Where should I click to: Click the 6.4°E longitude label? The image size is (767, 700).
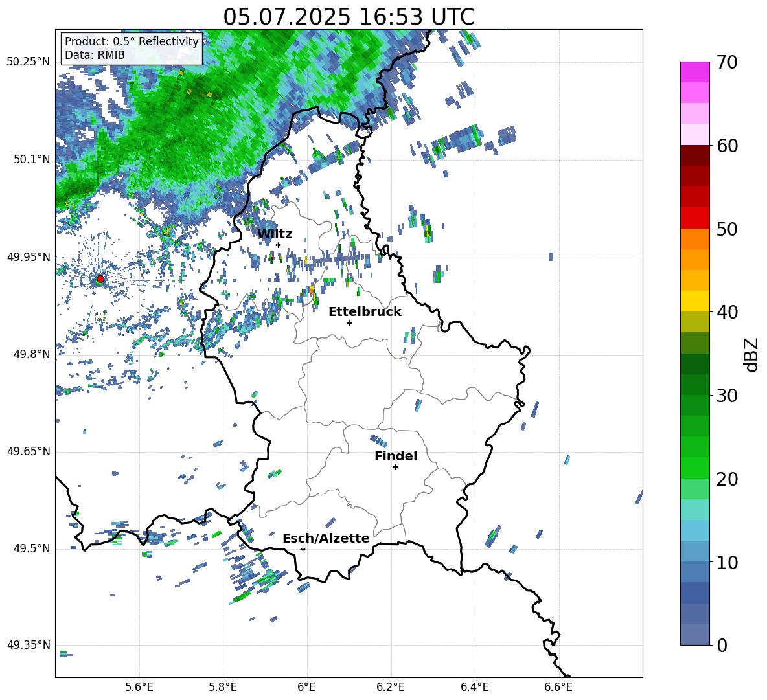point(474,687)
